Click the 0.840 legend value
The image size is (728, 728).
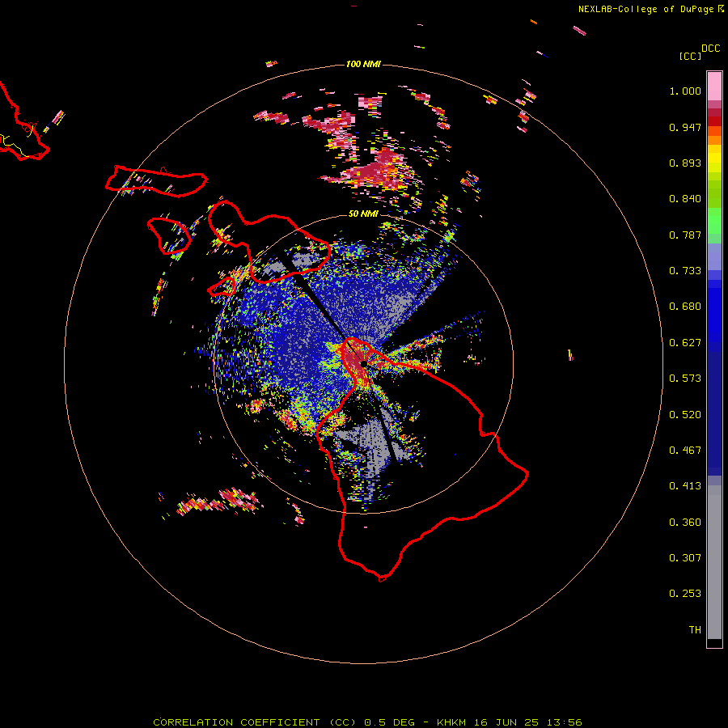[685, 199]
